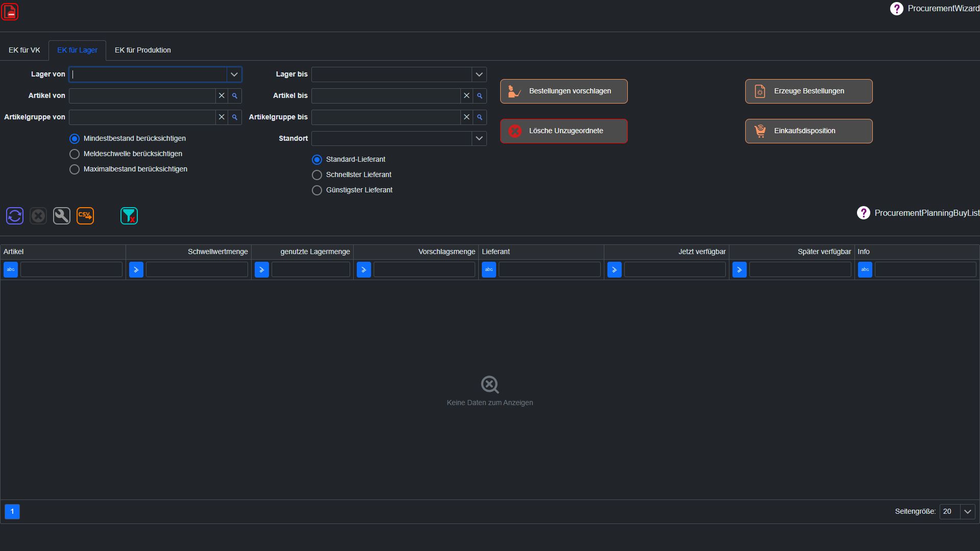Open the Seitengröße page size dropdown
980x551 pixels.
968,512
